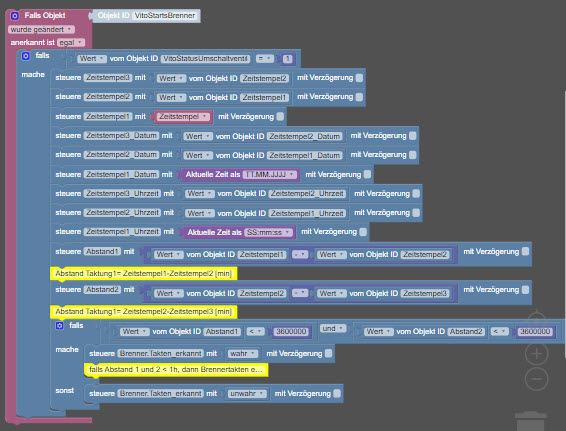Screen dimensions: 566x431
Task: Tick the delay checkbox on Zeitstempel1_Uhrzeit row
Action: [363, 232]
